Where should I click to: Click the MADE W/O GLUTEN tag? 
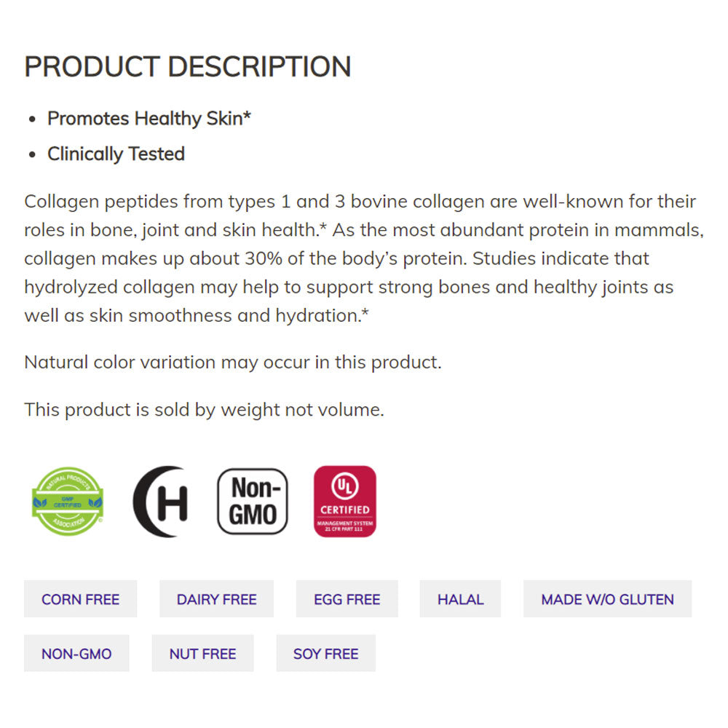pos(607,599)
